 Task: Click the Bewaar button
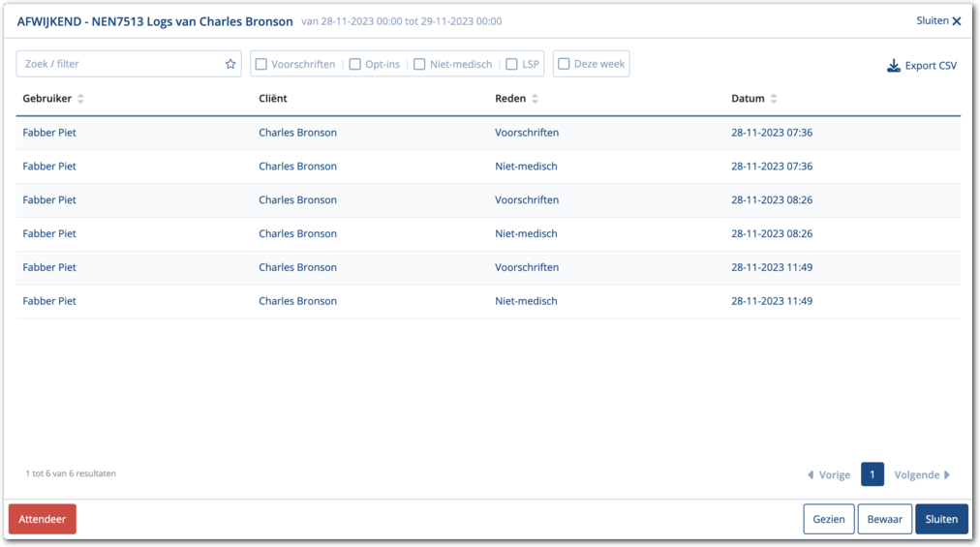884,519
